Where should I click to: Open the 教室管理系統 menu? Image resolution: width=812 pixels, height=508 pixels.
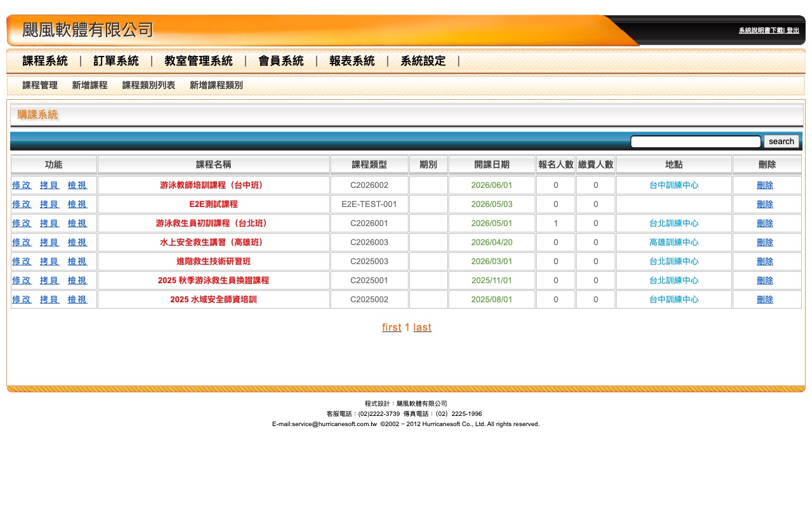199,61
